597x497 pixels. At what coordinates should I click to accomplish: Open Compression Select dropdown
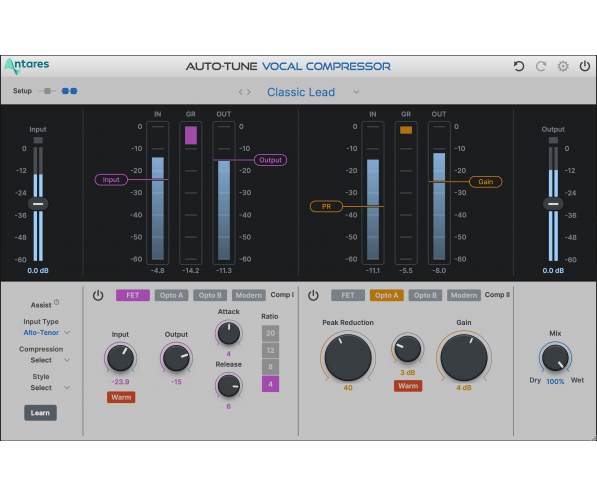(x=67, y=360)
